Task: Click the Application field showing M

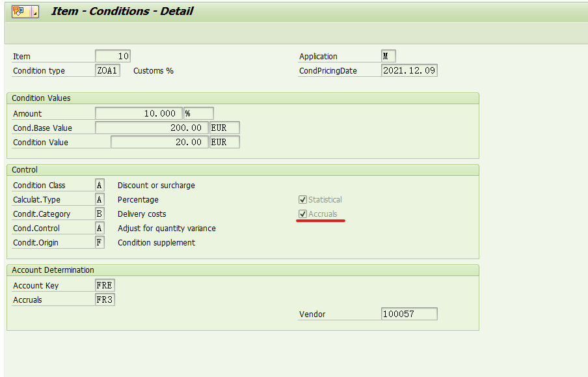Action: click(388, 57)
